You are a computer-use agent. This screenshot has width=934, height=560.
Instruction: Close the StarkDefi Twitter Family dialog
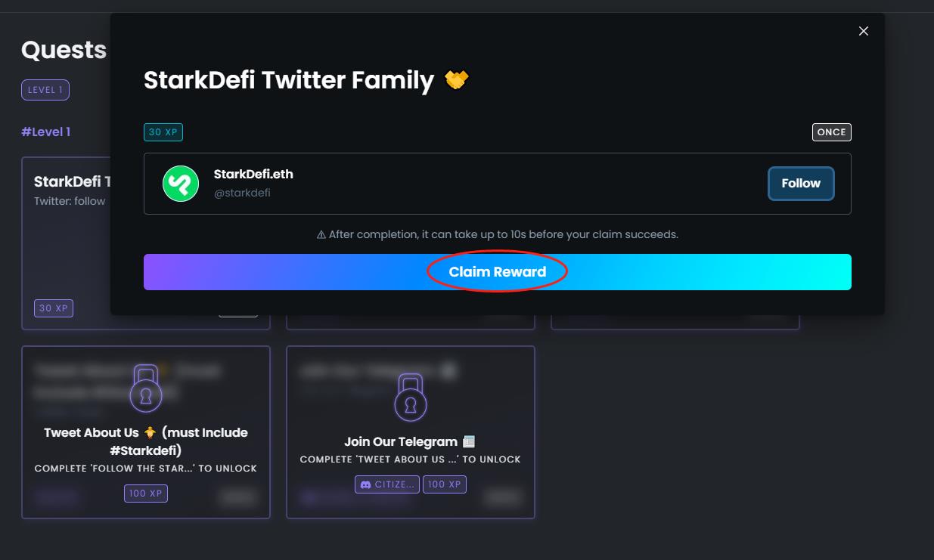point(864,31)
